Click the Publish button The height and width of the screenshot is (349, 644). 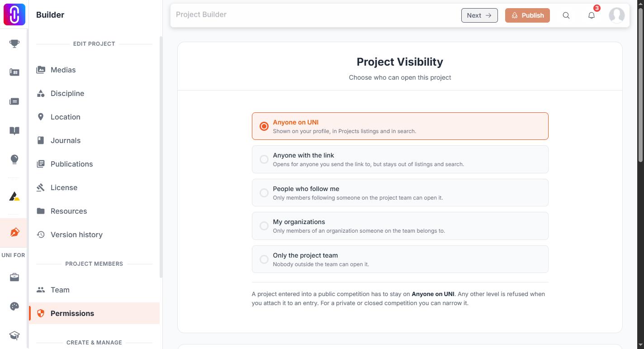pos(527,15)
